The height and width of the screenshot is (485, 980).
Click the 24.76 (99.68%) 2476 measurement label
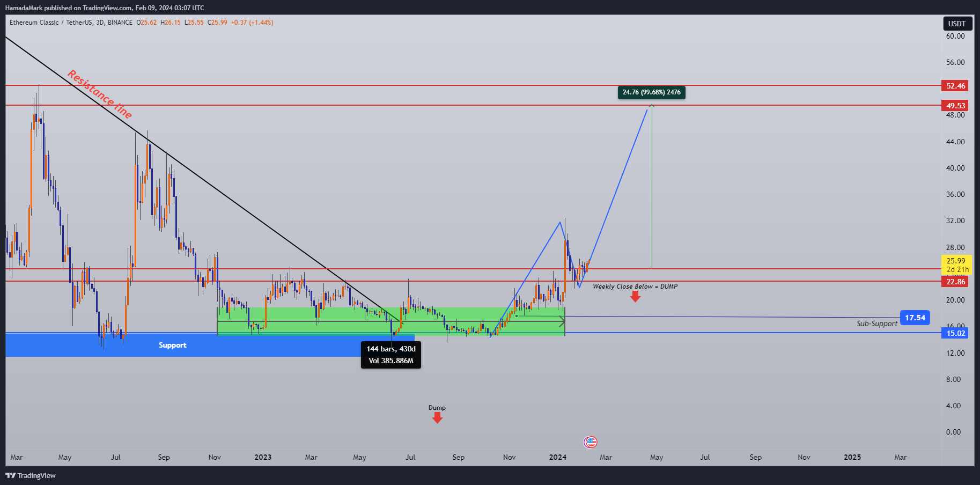[x=651, y=92]
